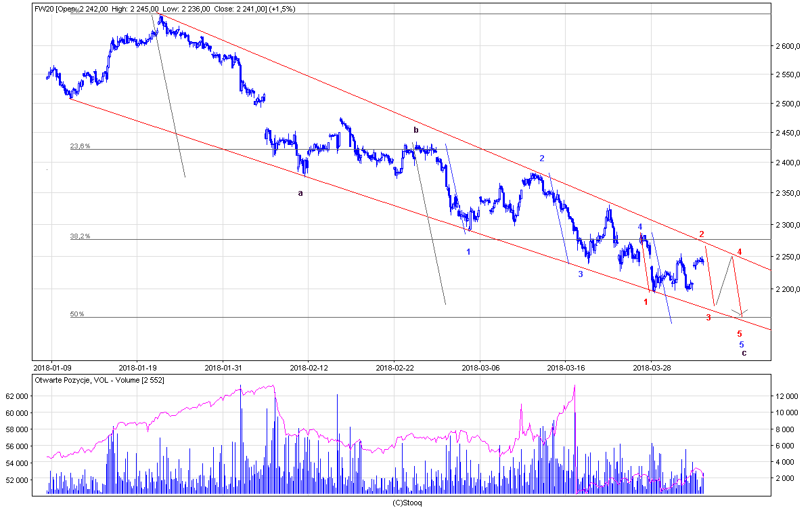
Task: Click the (C)Stooq copyright text
Action: click(407, 503)
